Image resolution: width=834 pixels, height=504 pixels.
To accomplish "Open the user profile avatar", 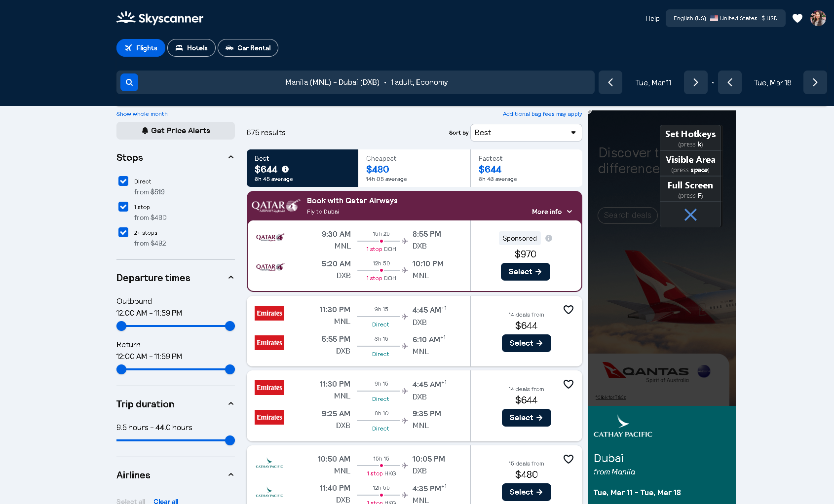I will 818,18.
